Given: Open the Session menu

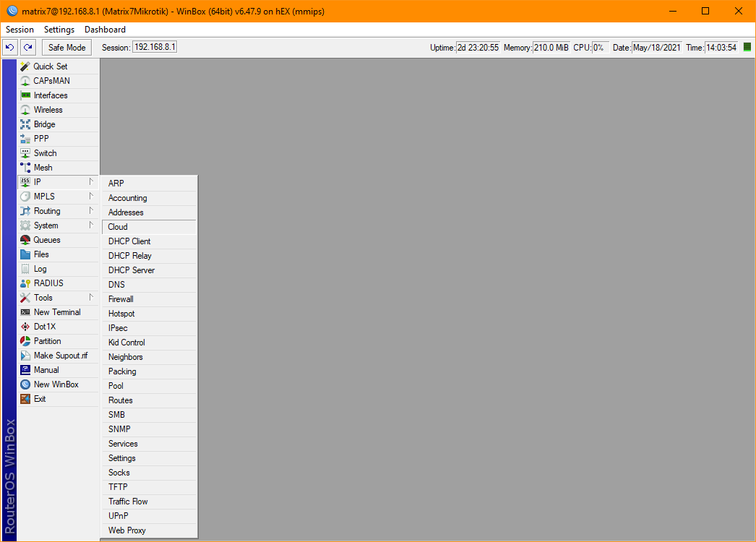Looking at the screenshot, I should [20, 30].
